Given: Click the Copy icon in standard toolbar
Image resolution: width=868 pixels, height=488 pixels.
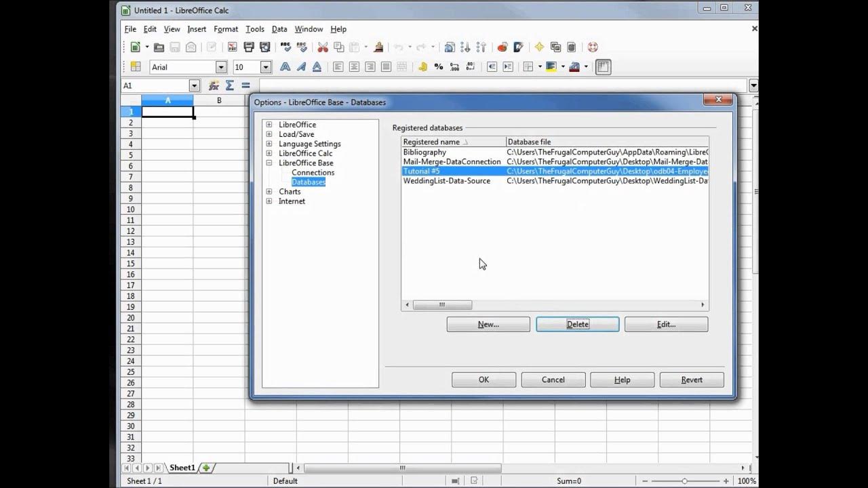Looking at the screenshot, I should [339, 47].
